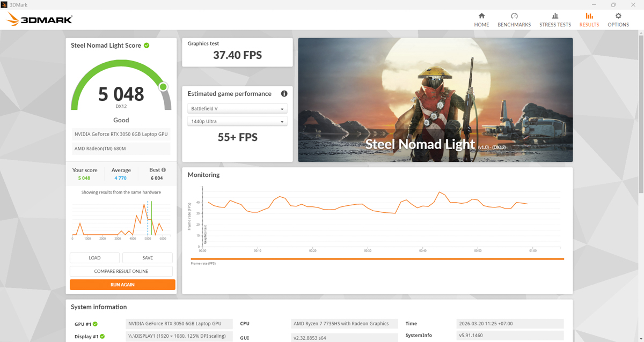The height and width of the screenshot is (342, 644).
Task: Open the Battlefield V game selector
Action: [x=237, y=108]
